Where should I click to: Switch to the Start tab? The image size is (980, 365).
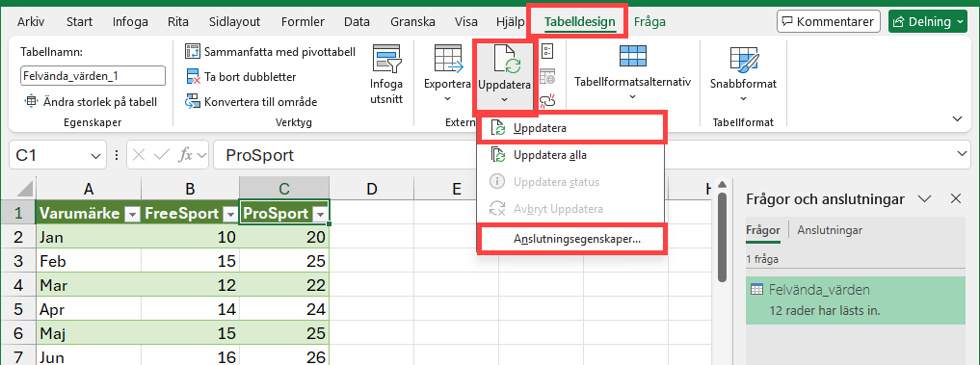click(x=79, y=22)
